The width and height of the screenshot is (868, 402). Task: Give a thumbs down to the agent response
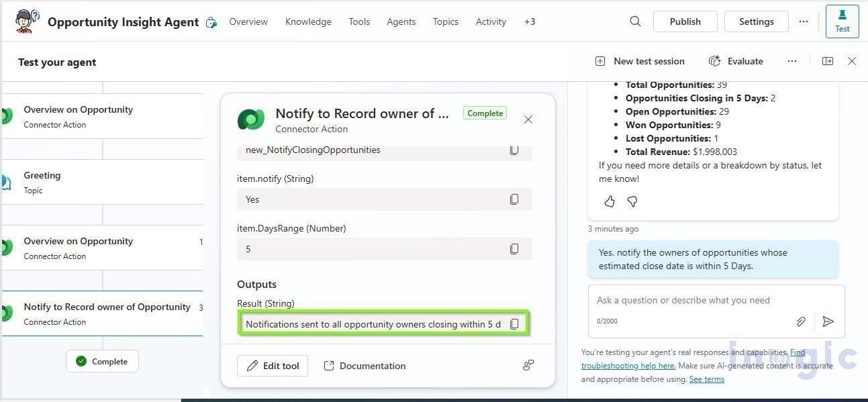(x=632, y=201)
